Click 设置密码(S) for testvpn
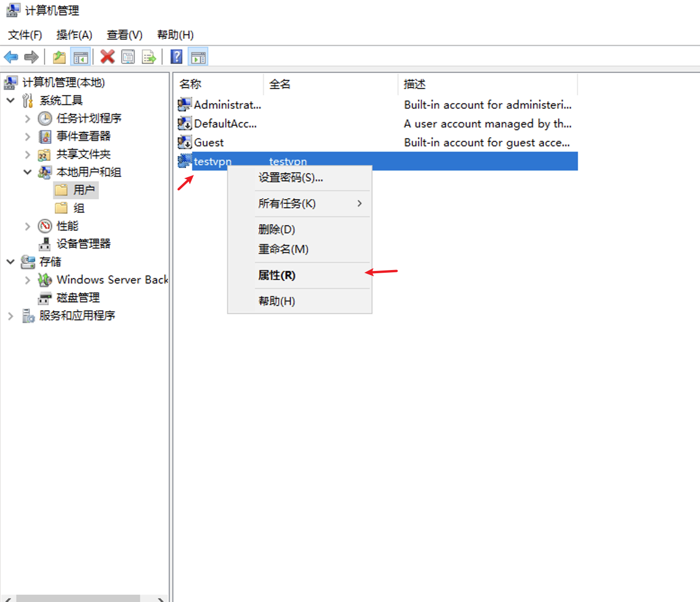 pos(289,177)
